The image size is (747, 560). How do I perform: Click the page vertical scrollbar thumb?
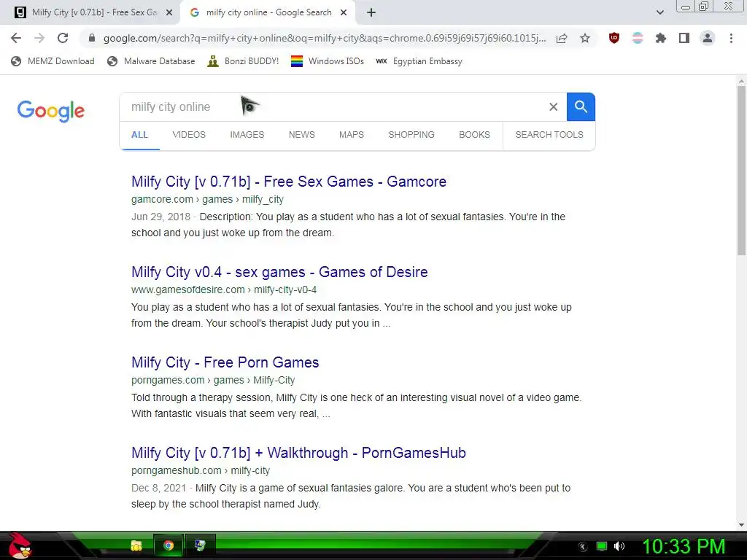pyautogui.click(x=741, y=171)
